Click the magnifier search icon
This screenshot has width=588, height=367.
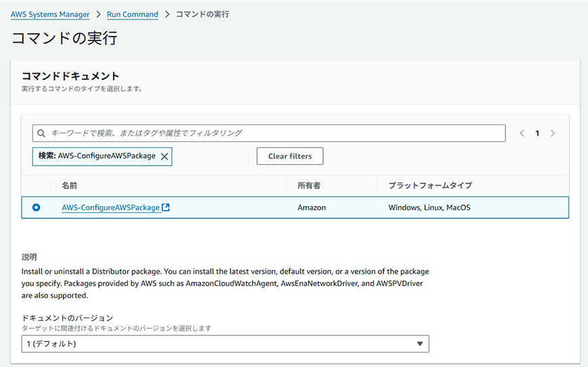[41, 133]
